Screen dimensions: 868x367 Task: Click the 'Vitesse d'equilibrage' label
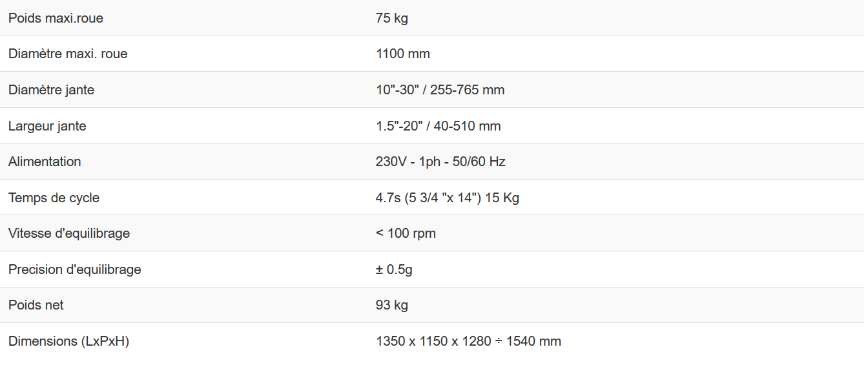point(69,233)
